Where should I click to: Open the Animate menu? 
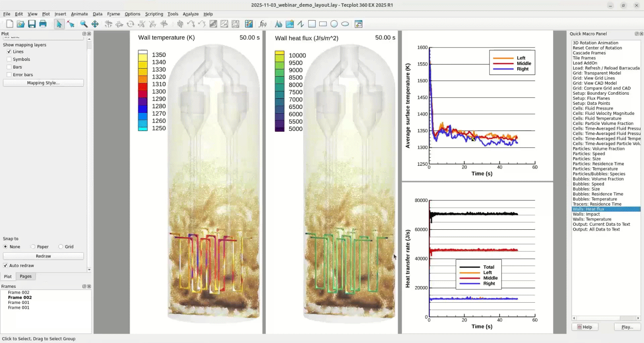(79, 14)
